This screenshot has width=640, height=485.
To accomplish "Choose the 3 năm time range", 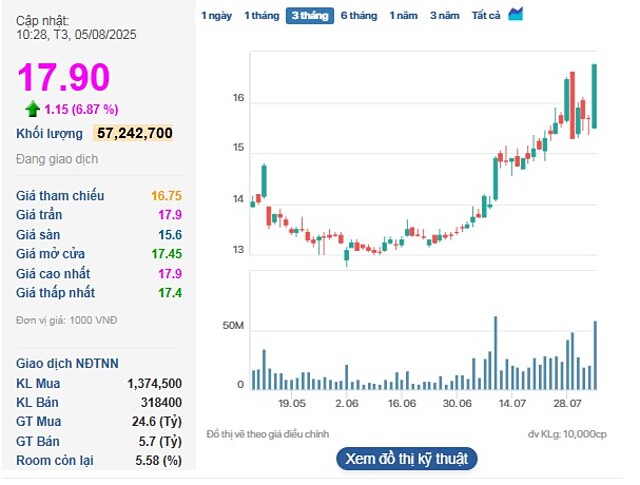I will (445, 15).
